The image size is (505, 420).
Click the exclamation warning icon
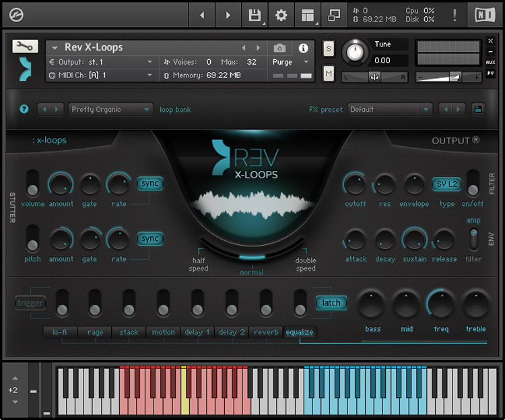(x=454, y=15)
